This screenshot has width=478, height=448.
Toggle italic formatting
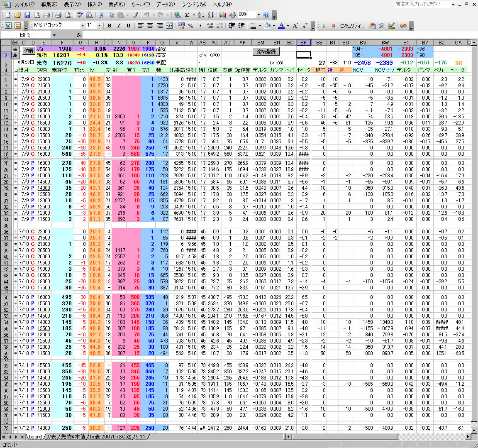[119, 26]
